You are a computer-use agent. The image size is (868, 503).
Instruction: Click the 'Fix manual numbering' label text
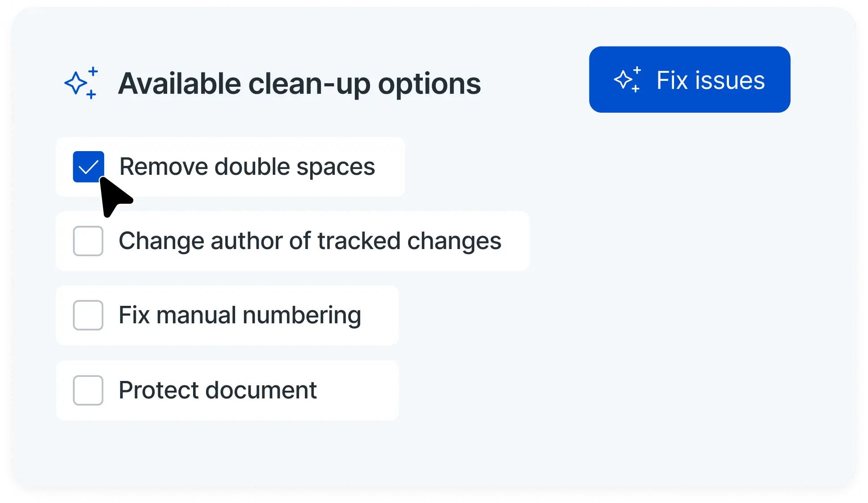240,315
